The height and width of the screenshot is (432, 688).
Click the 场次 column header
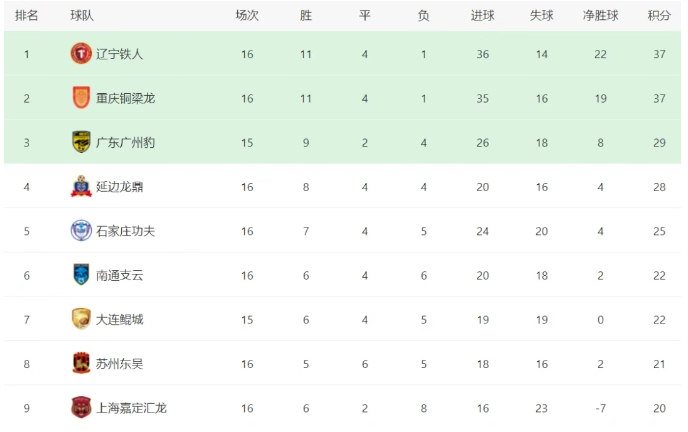(x=247, y=16)
